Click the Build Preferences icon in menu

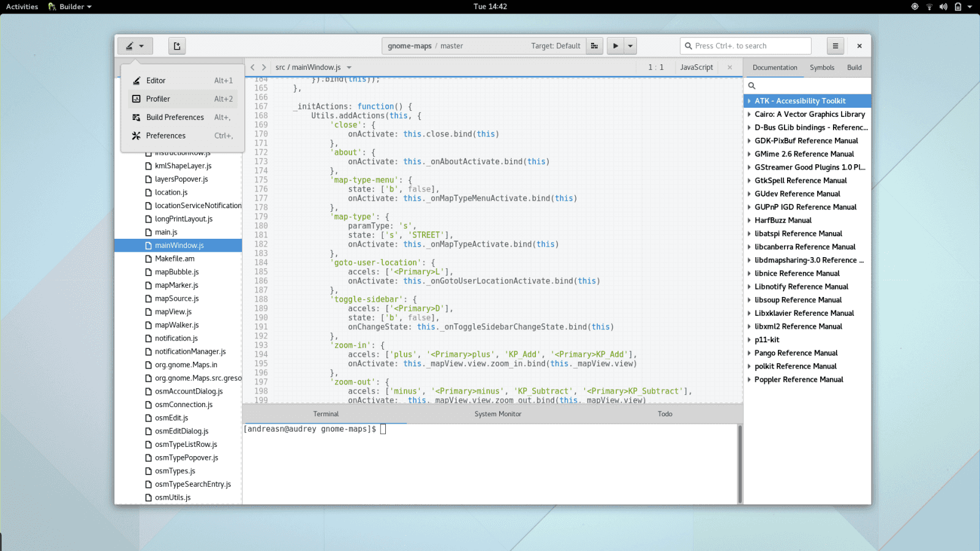click(137, 117)
